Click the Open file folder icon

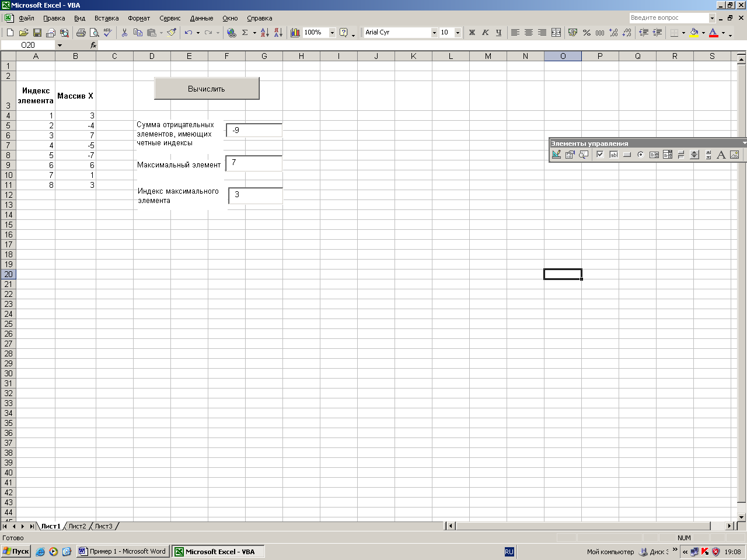24,33
